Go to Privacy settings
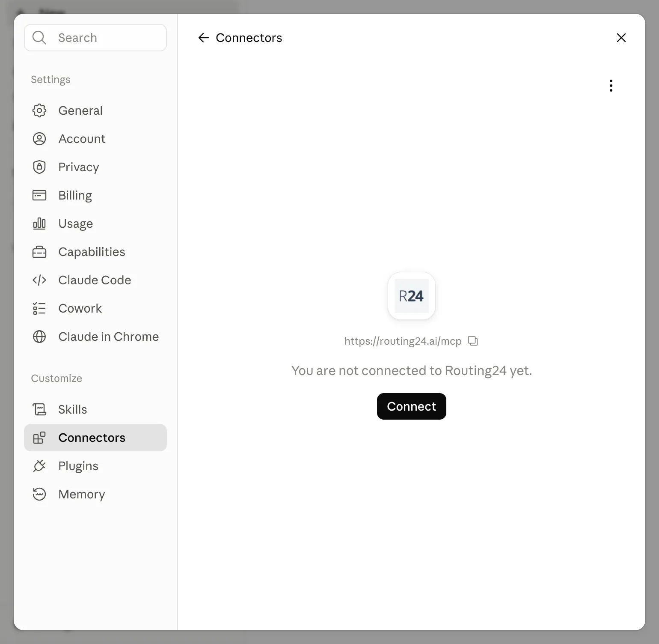This screenshot has height=644, width=659. pyautogui.click(x=95, y=167)
